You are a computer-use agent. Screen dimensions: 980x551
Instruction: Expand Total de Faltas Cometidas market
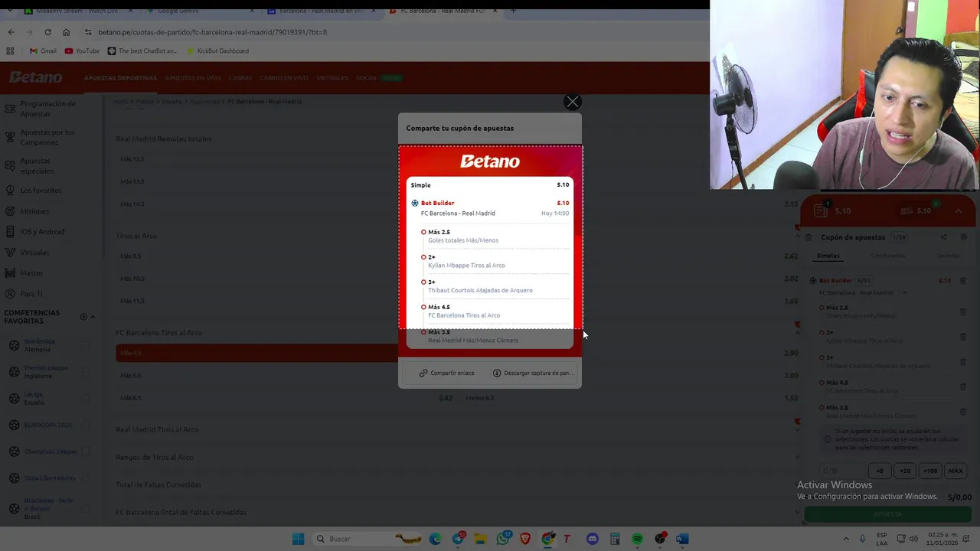[x=456, y=484]
